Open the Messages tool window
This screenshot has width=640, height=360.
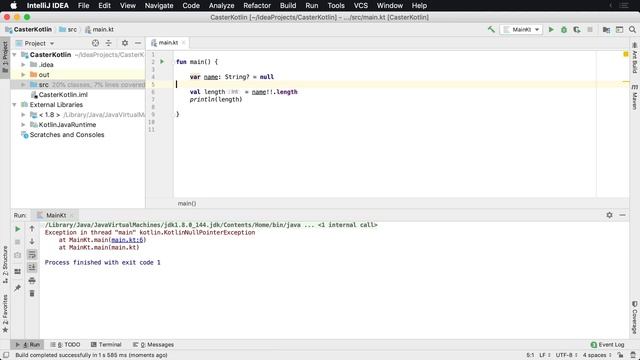pos(153,344)
